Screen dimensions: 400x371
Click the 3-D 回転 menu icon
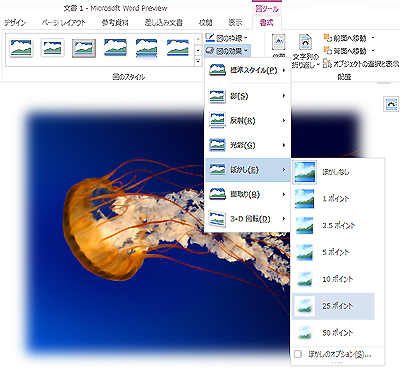[217, 219]
